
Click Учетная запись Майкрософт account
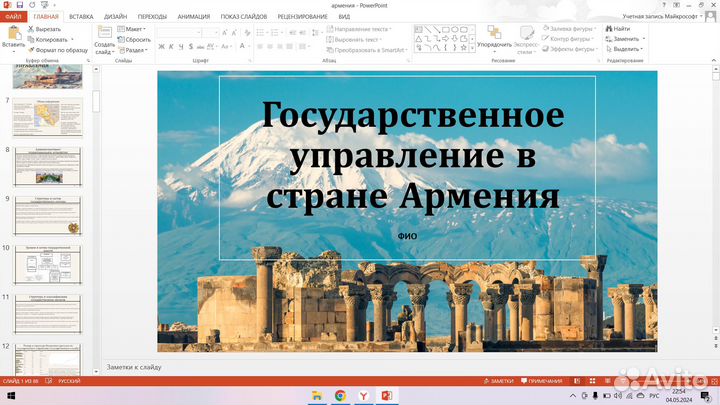point(660,16)
